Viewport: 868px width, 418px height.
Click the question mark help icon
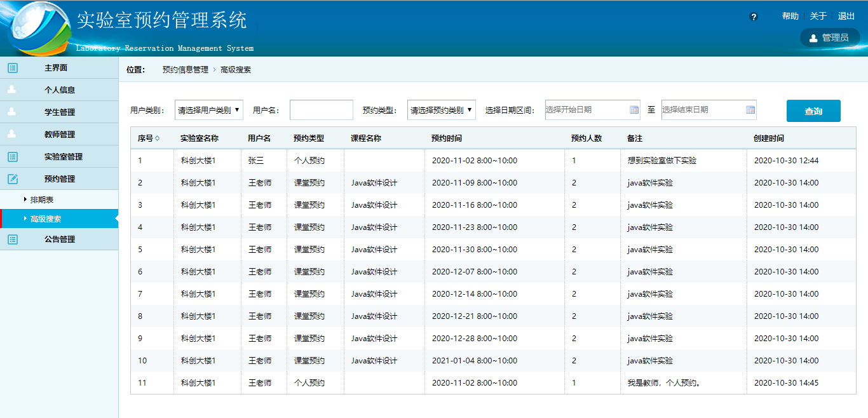click(x=754, y=17)
